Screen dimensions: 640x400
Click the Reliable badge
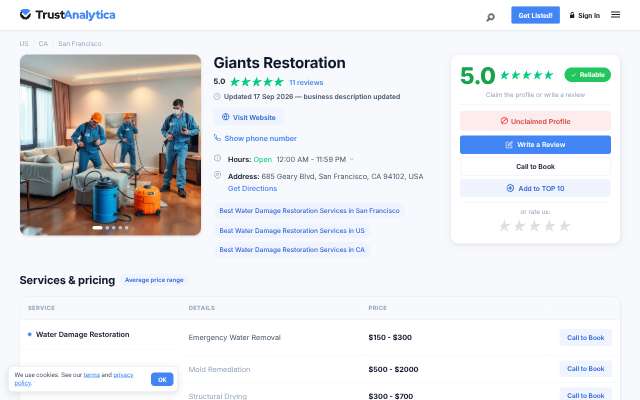point(587,75)
